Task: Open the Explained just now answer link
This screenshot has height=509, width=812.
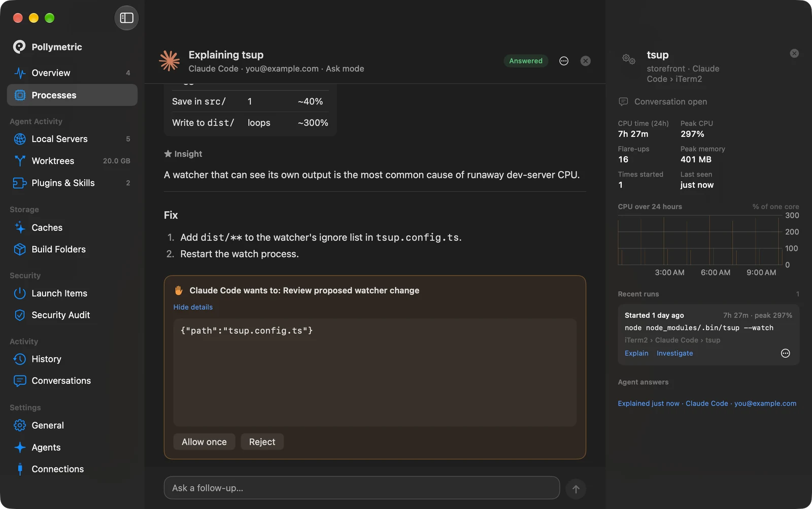Action: [x=707, y=403]
